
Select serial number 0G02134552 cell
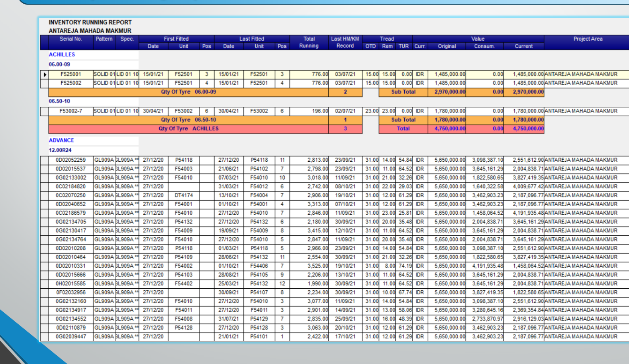[x=71, y=319]
